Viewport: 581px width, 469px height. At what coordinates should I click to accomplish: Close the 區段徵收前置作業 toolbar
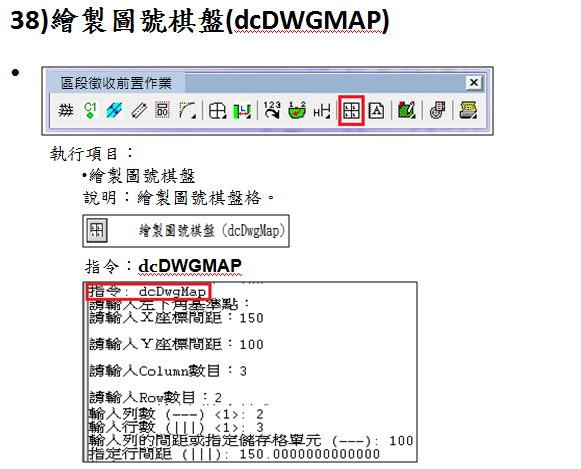coord(474,83)
